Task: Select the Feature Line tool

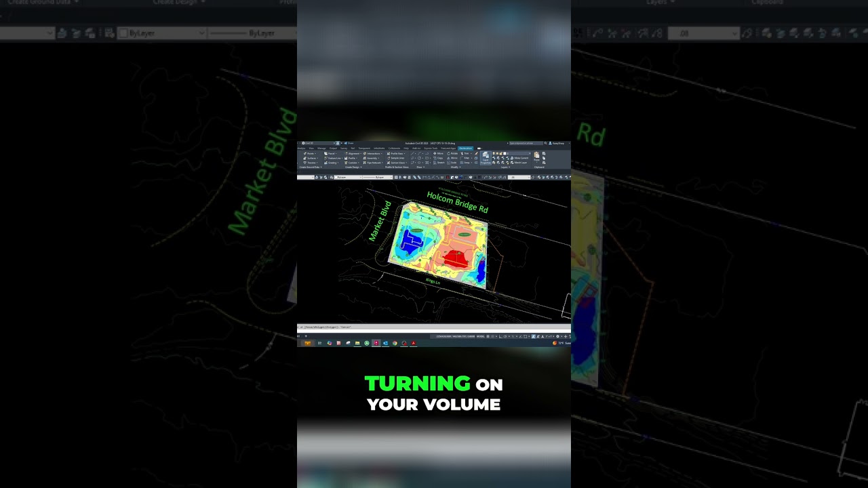Action: 333,158
